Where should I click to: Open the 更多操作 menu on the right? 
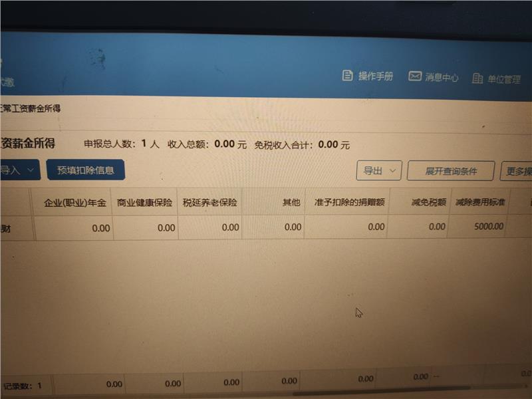click(x=517, y=172)
